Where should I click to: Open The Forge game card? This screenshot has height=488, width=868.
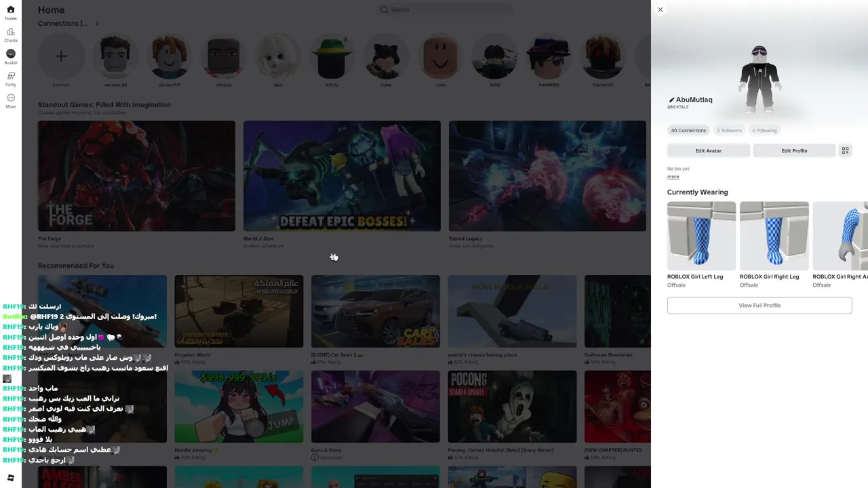coord(136,176)
